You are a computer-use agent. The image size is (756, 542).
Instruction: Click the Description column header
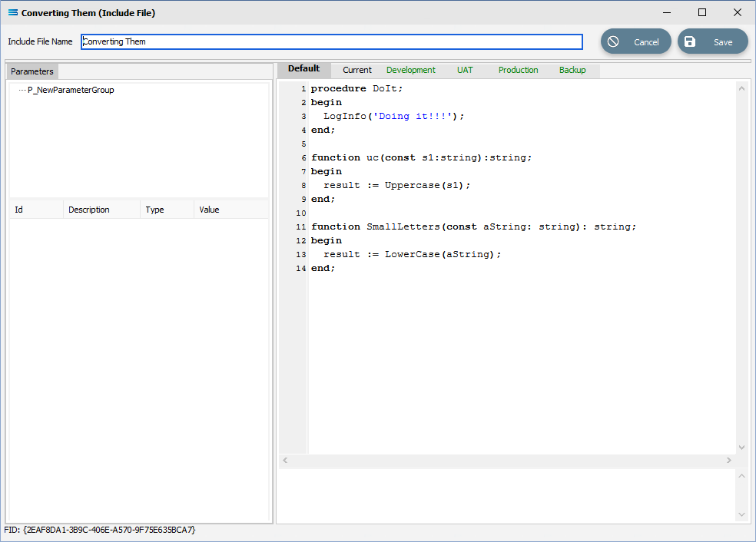tap(101, 210)
